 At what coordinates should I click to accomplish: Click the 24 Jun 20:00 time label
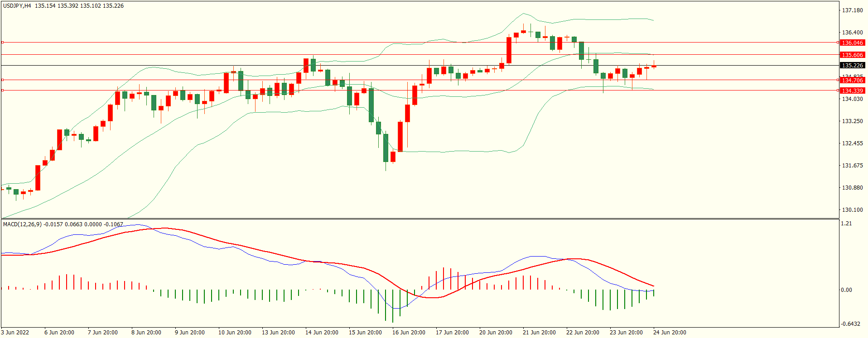pyautogui.click(x=670, y=332)
